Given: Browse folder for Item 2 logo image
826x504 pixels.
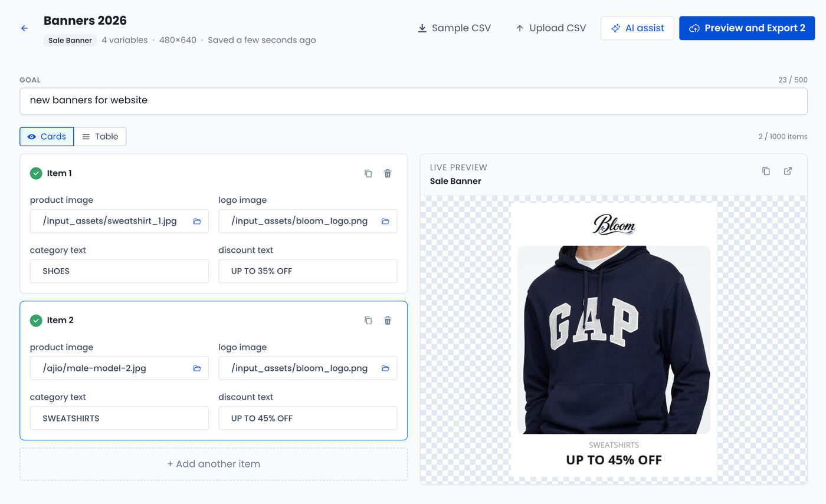Looking at the screenshot, I should coord(385,368).
